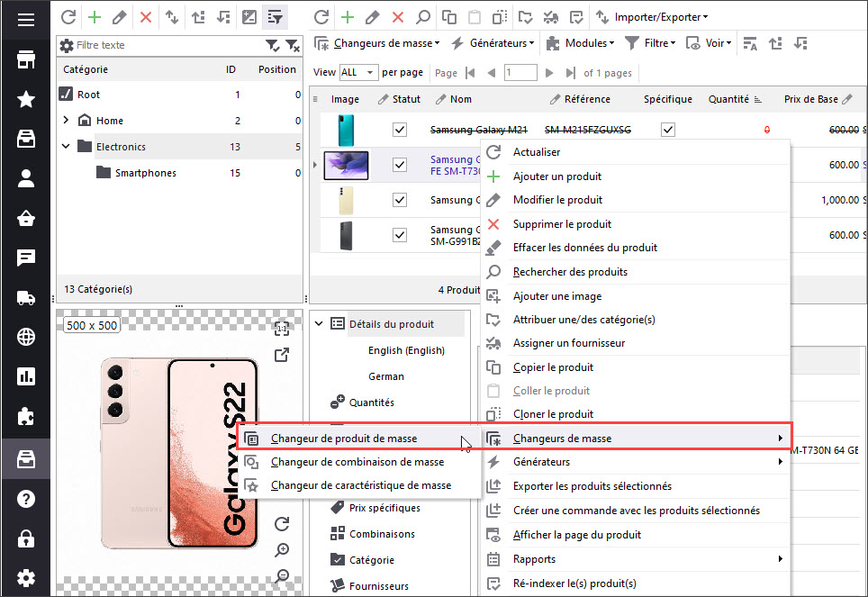Go to the first page of products

471,73
